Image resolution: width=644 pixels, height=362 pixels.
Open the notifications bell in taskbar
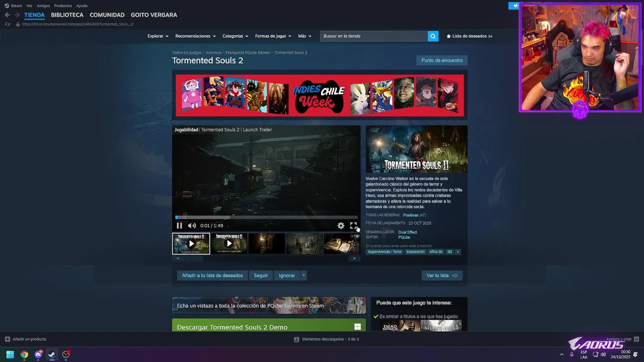(x=636, y=354)
